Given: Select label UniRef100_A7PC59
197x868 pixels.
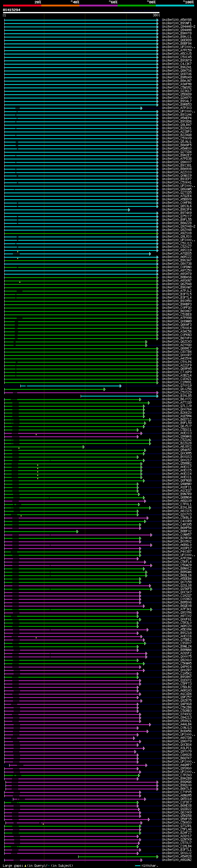Looking at the screenshot, I should point(177,50).
